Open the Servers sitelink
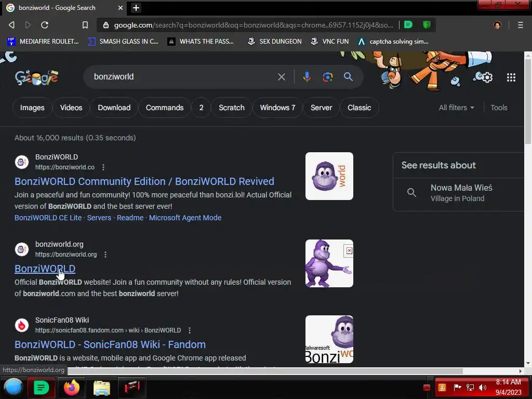Viewport: 532px width, 399px height. pyautogui.click(x=99, y=218)
